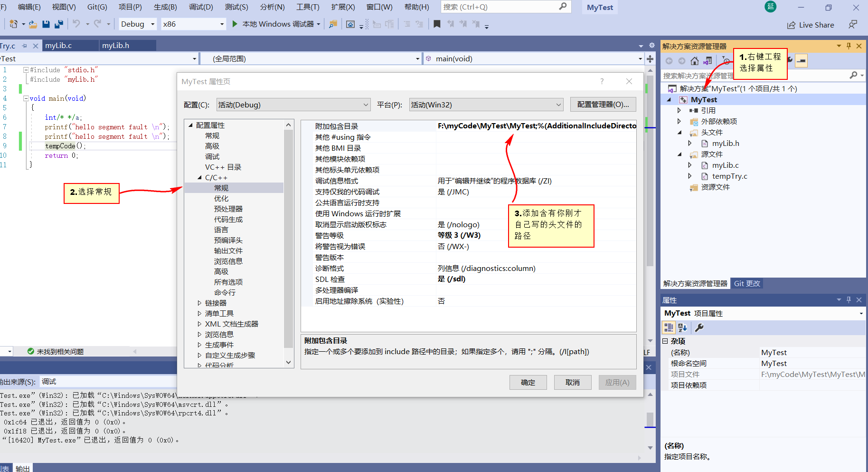Click the Redo arrow icon
868x472 pixels.
point(98,23)
